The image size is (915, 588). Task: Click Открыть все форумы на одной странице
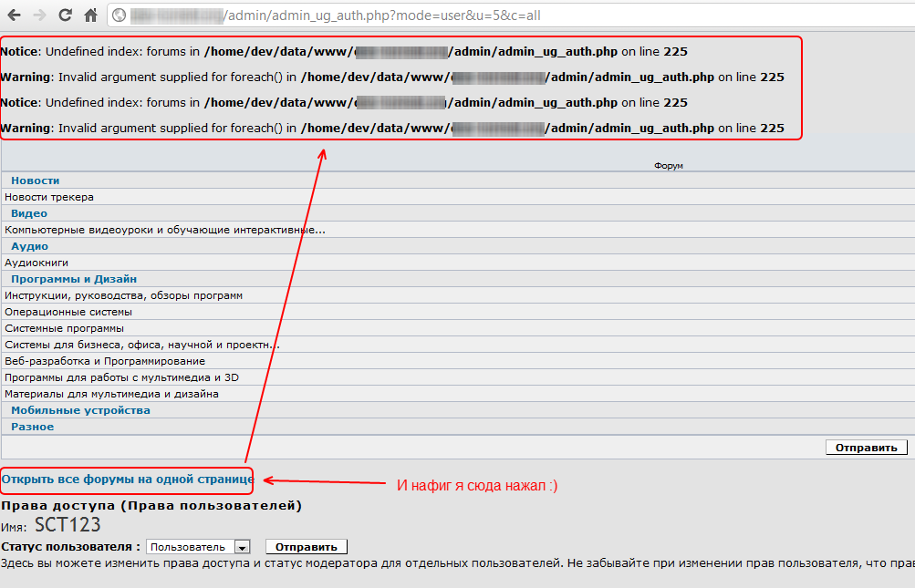tap(127, 479)
